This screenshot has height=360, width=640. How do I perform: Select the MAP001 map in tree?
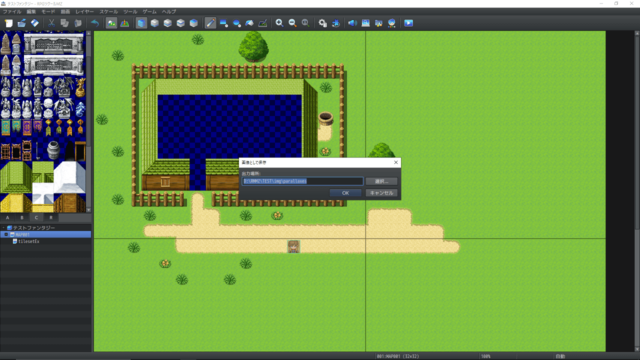click(x=45, y=235)
